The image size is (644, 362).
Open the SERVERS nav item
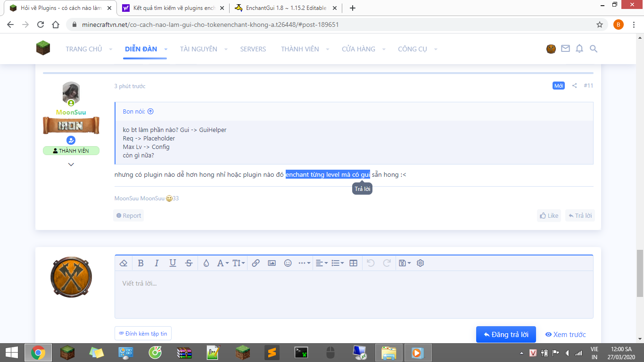click(253, 49)
